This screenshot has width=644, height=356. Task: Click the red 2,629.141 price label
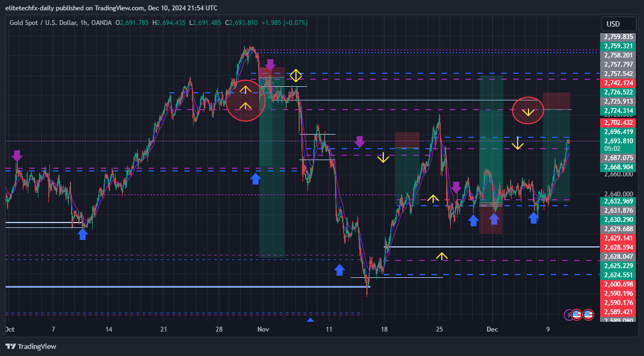[618, 238]
